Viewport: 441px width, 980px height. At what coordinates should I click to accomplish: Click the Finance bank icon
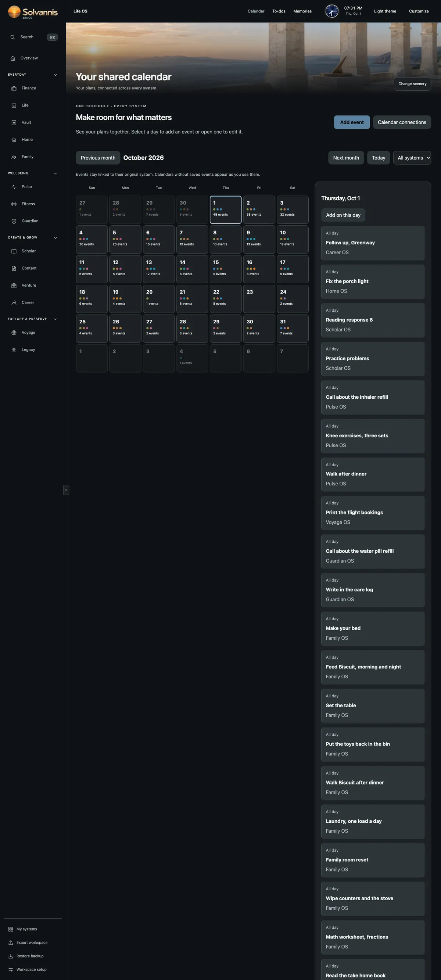[14, 88]
